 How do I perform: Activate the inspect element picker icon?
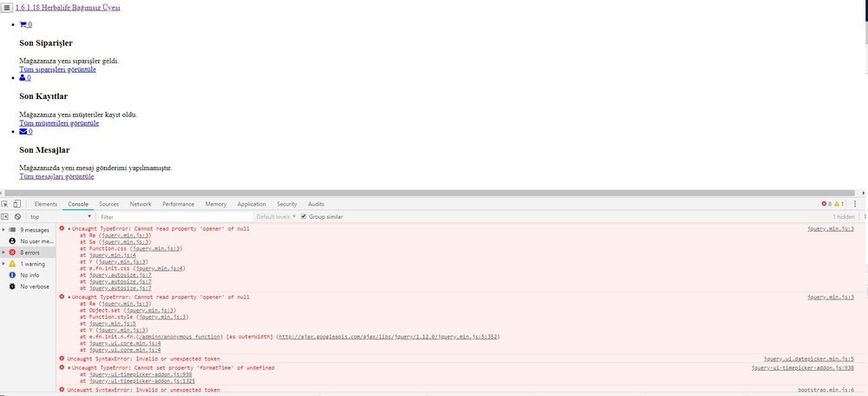(x=4, y=204)
